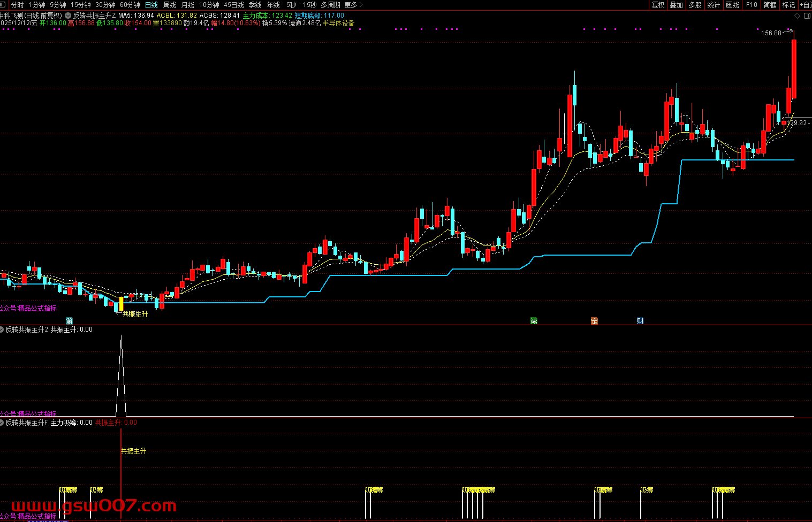Open the F10 company info button

752,5
